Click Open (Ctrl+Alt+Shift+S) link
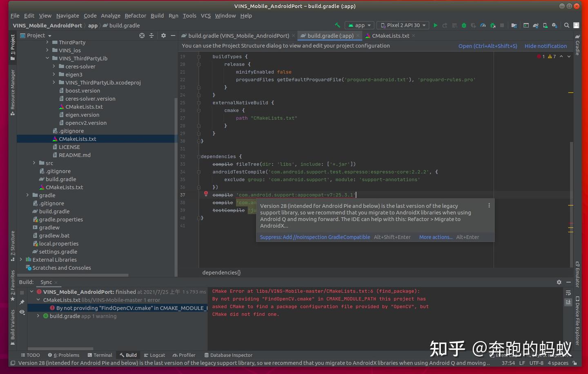The image size is (588, 374). pyautogui.click(x=488, y=46)
